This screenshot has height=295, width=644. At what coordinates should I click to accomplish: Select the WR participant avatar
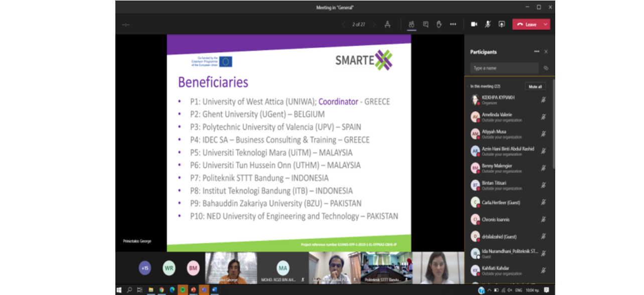(169, 268)
